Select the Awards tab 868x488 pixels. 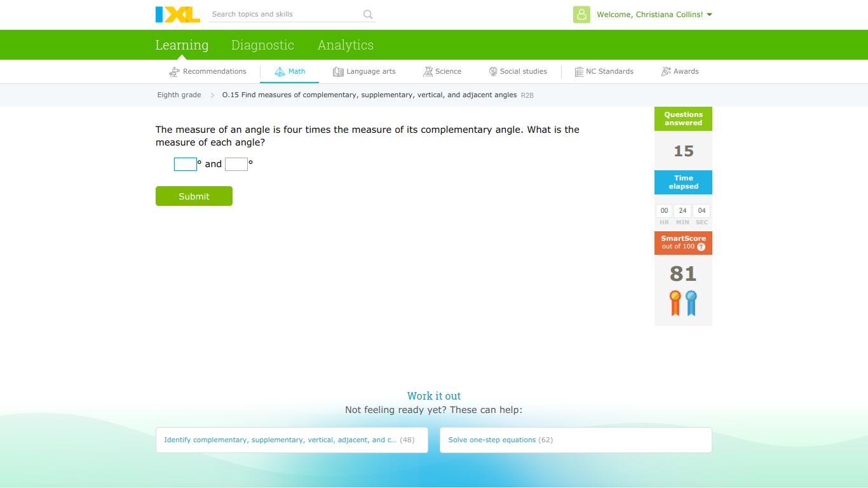coord(680,72)
